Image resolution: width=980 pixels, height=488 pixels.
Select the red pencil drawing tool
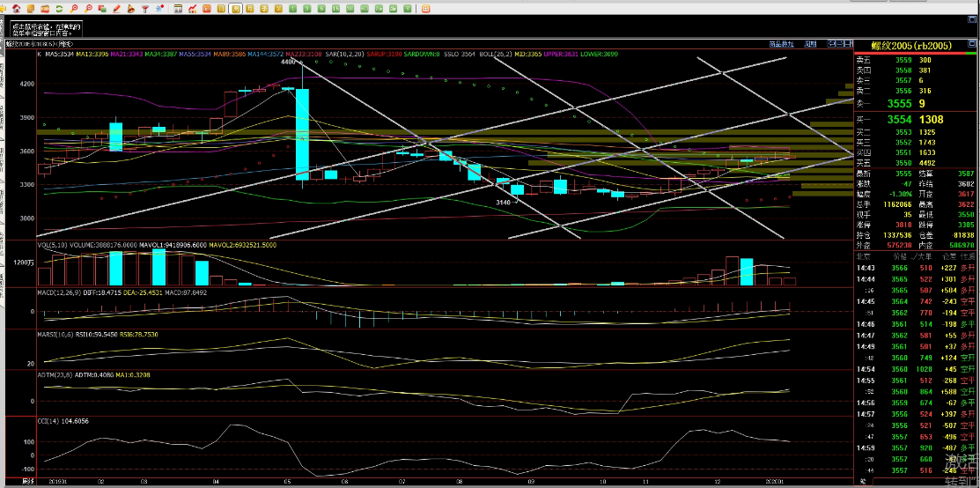point(117,9)
